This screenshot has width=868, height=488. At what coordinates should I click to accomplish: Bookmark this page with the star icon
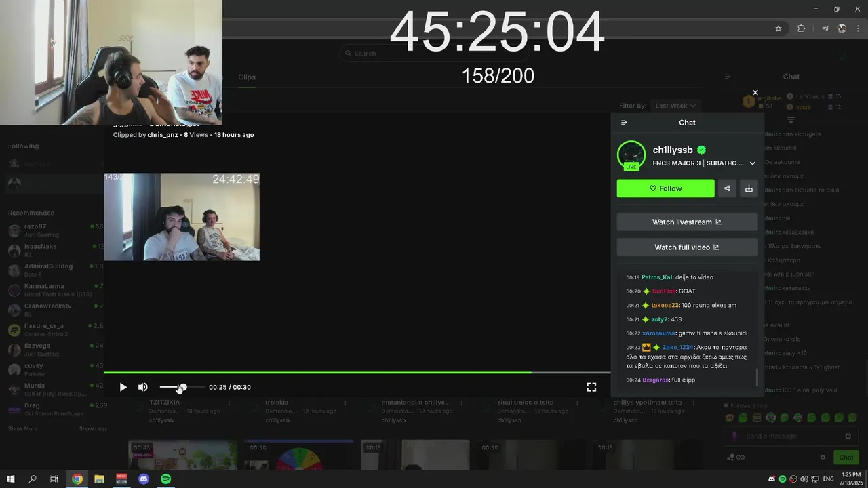(778, 28)
